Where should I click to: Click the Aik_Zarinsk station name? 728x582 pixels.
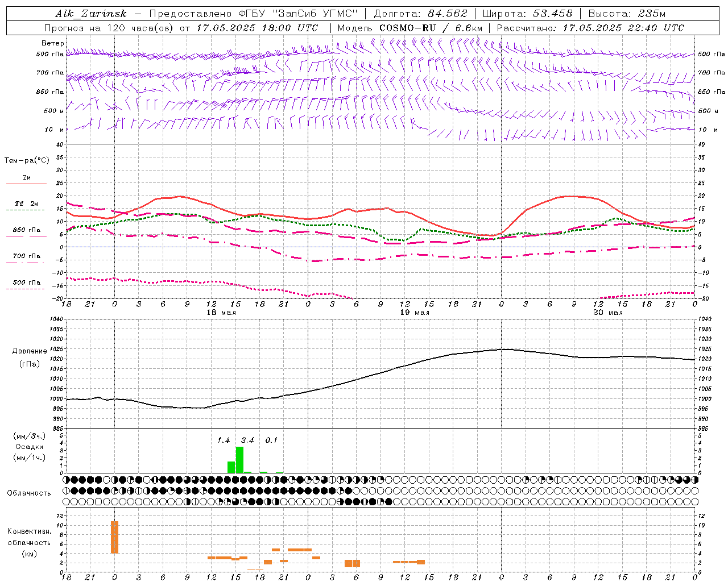pyautogui.click(x=91, y=14)
